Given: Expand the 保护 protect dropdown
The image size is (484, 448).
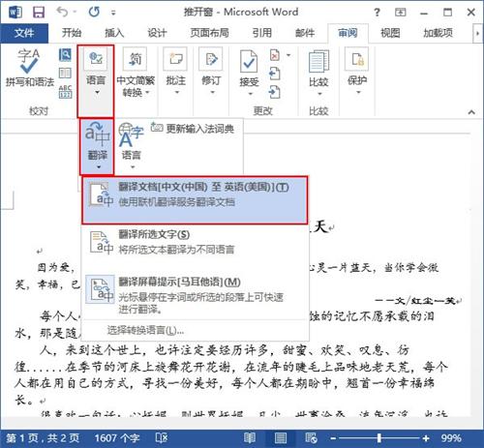Looking at the screenshot, I should pos(357,72).
